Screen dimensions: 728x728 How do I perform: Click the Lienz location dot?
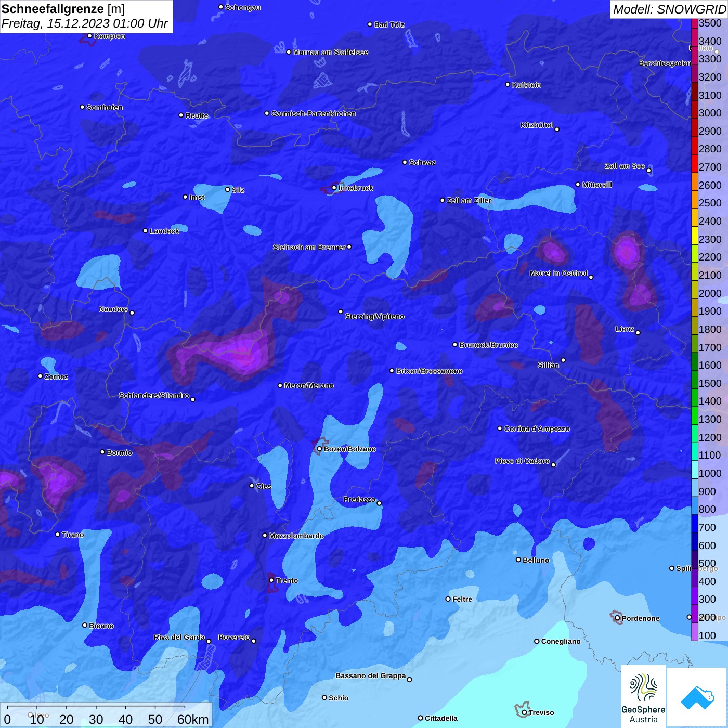638,333
